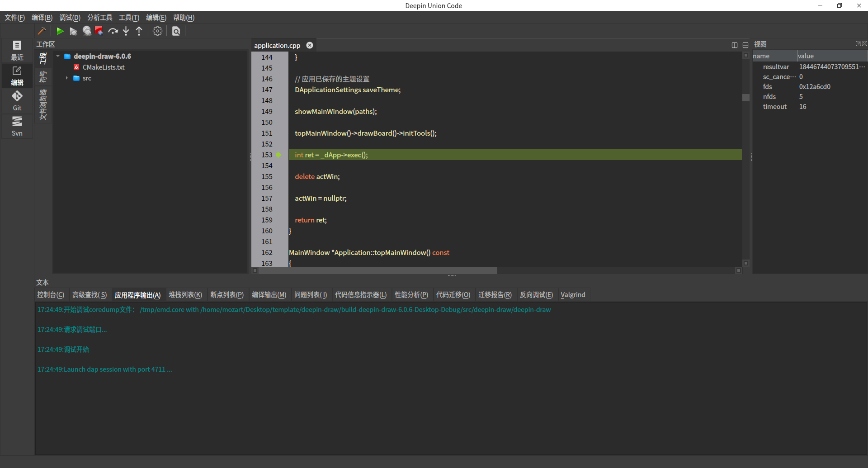Click the hammer build icon

pos(42,31)
